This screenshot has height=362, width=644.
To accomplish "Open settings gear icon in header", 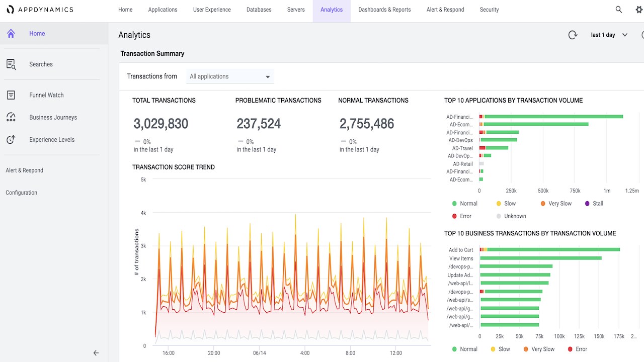I will point(639,10).
